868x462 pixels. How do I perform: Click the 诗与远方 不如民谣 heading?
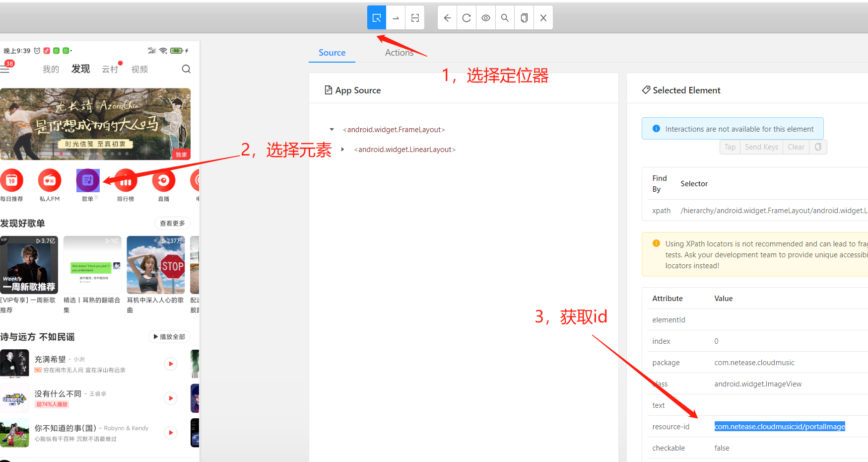pos(37,337)
